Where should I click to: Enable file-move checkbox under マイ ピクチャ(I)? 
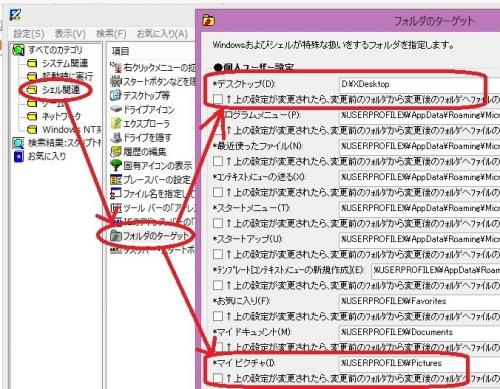(x=218, y=378)
